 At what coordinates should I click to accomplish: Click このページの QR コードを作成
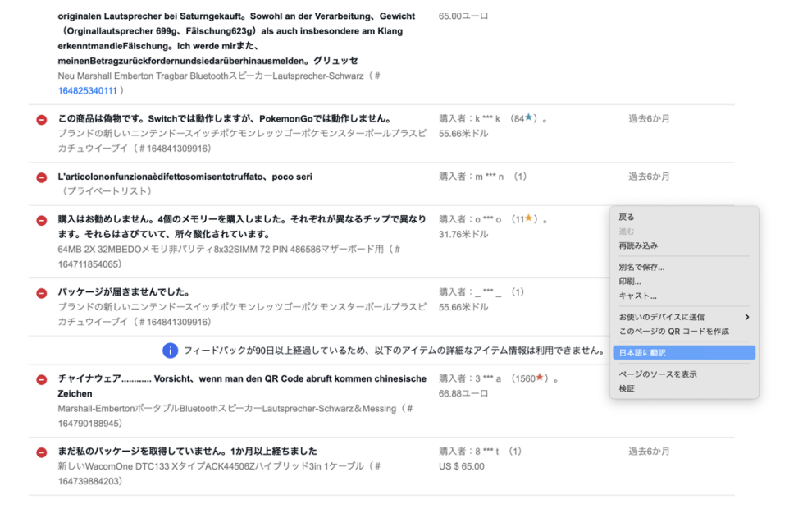pyautogui.click(x=673, y=331)
